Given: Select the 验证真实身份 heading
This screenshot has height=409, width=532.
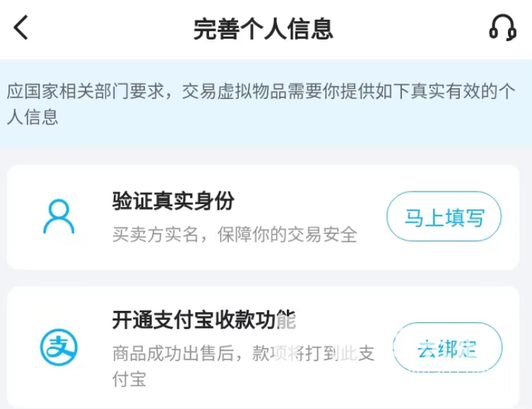Looking at the screenshot, I should (x=172, y=201).
